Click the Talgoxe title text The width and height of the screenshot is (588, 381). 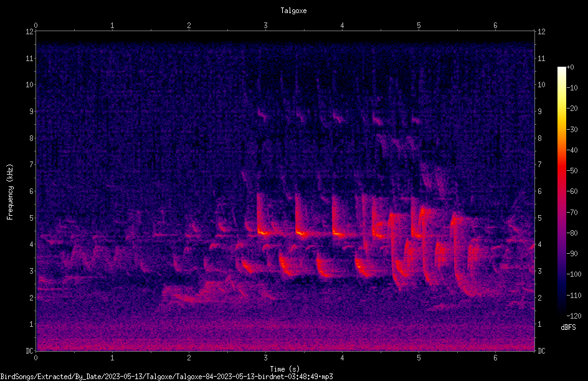pyautogui.click(x=293, y=11)
